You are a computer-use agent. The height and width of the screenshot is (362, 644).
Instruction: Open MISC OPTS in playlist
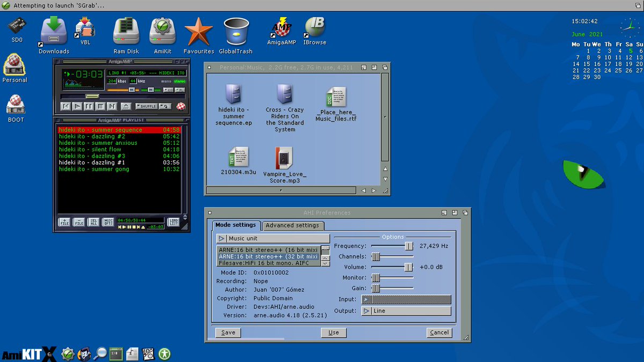pyautogui.click(x=108, y=222)
